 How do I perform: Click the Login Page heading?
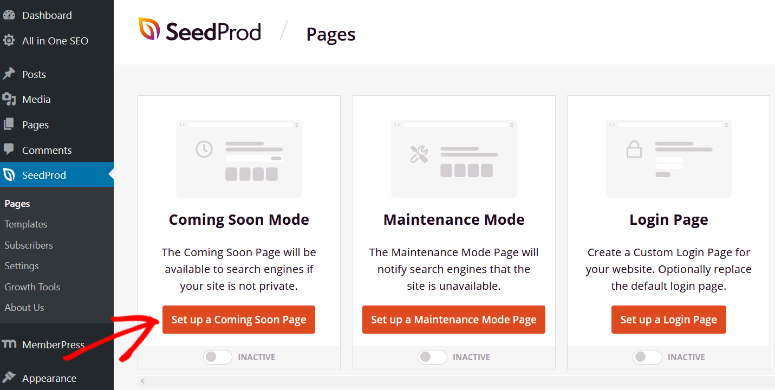(669, 219)
